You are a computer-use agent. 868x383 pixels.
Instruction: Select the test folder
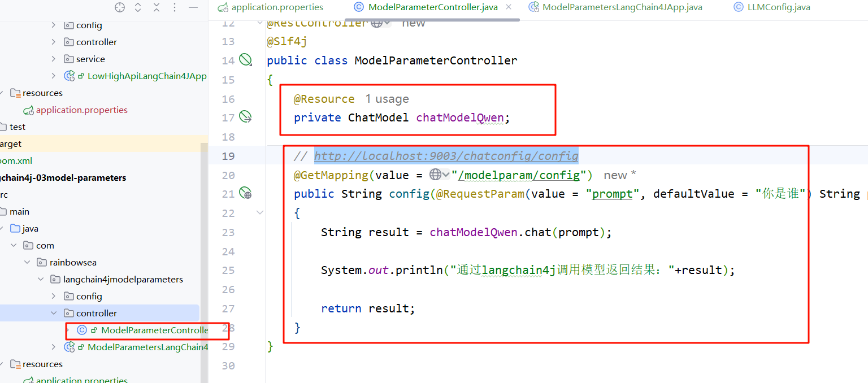click(x=18, y=127)
